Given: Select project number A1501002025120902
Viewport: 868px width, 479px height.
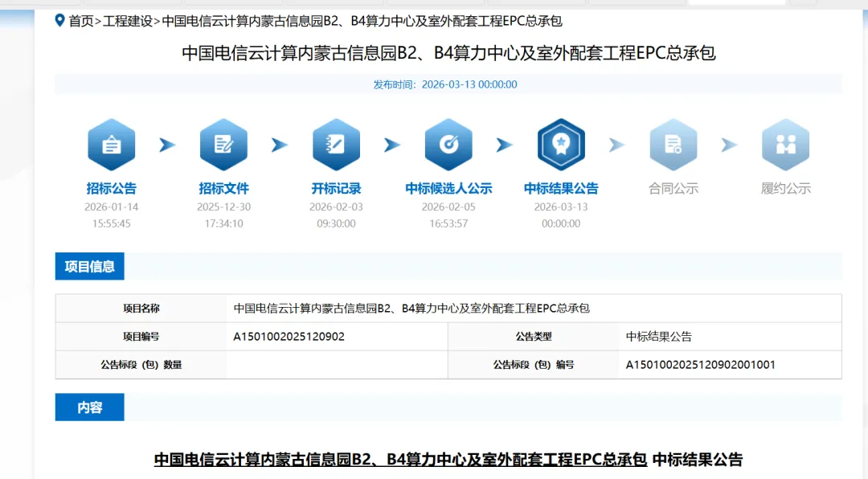Looking at the screenshot, I should point(289,337).
